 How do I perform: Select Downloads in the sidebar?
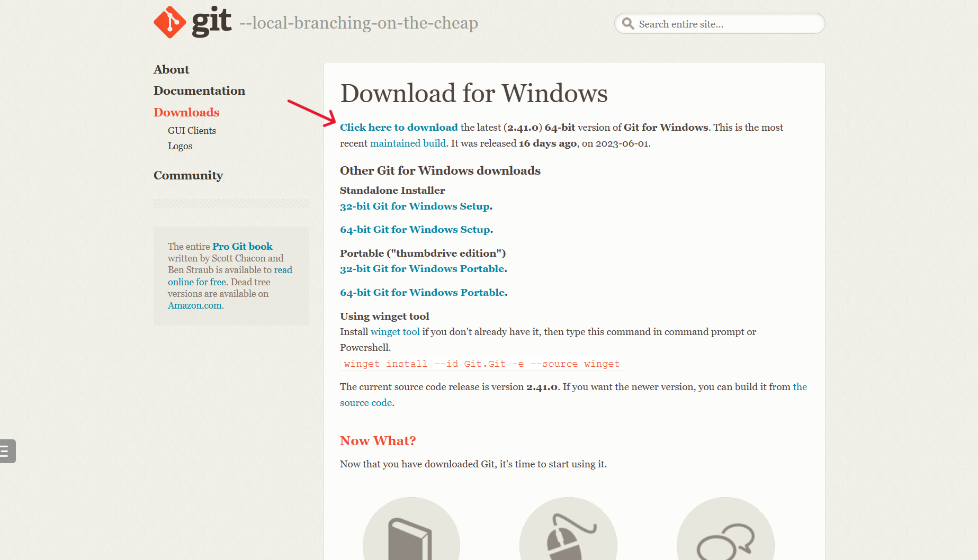tap(186, 112)
